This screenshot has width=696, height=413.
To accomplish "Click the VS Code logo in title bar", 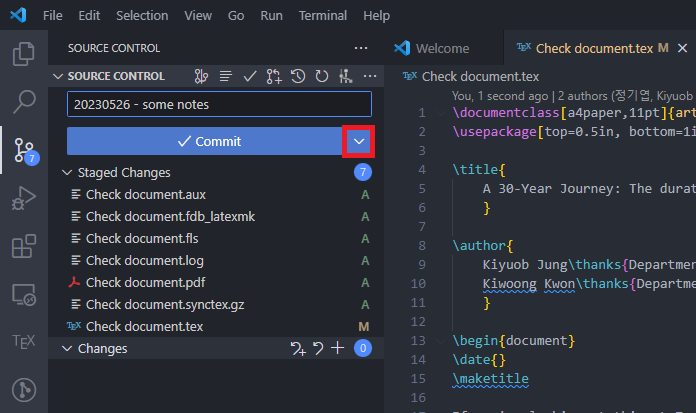I will click(x=18, y=16).
